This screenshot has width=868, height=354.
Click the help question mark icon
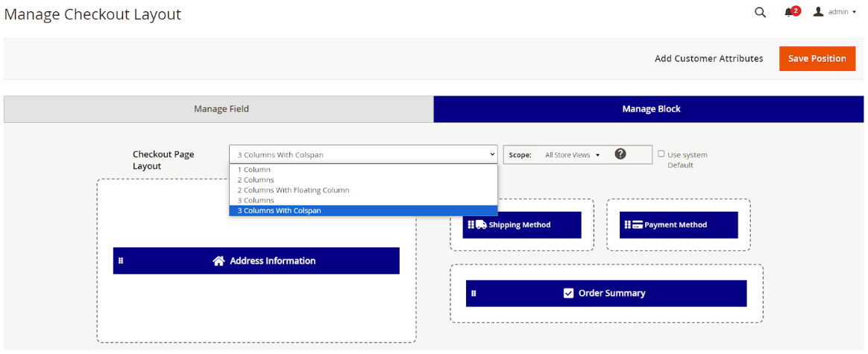620,154
